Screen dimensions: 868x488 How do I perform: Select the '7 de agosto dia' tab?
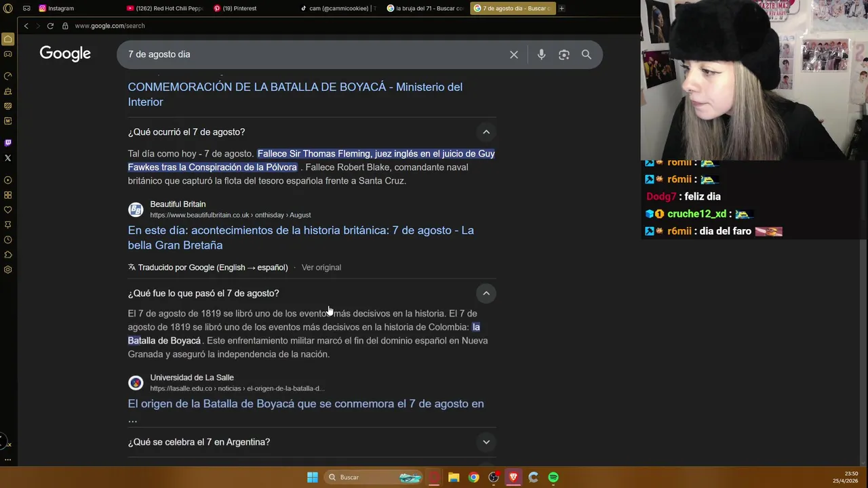(513, 8)
